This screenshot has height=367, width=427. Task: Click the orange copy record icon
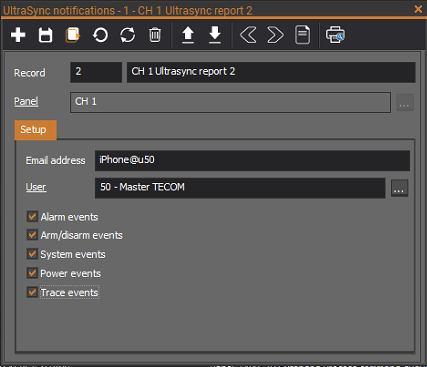(x=73, y=35)
